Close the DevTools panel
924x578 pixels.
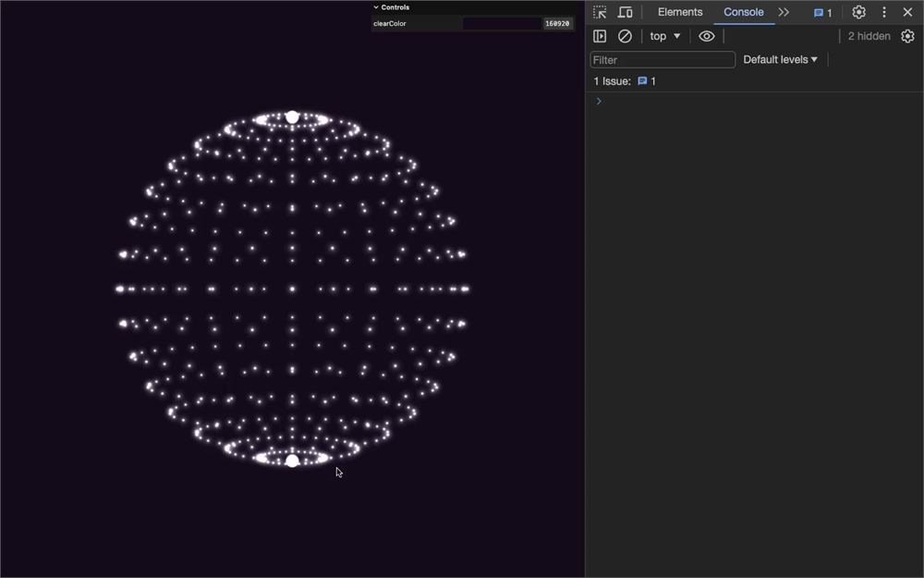click(907, 12)
